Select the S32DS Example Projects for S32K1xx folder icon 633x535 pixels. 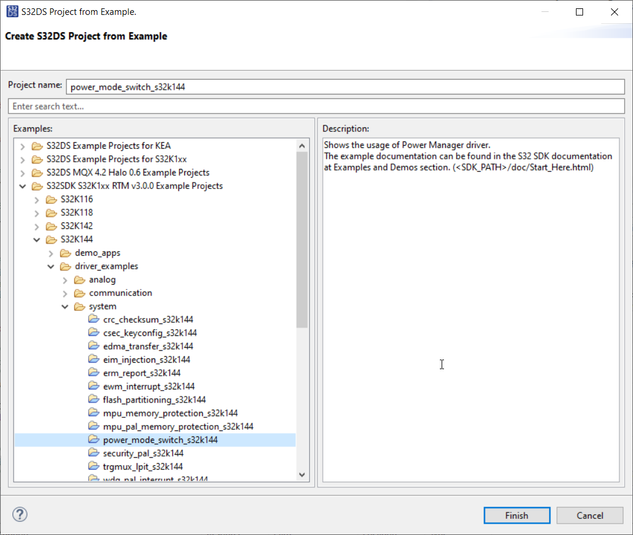pos(37,159)
